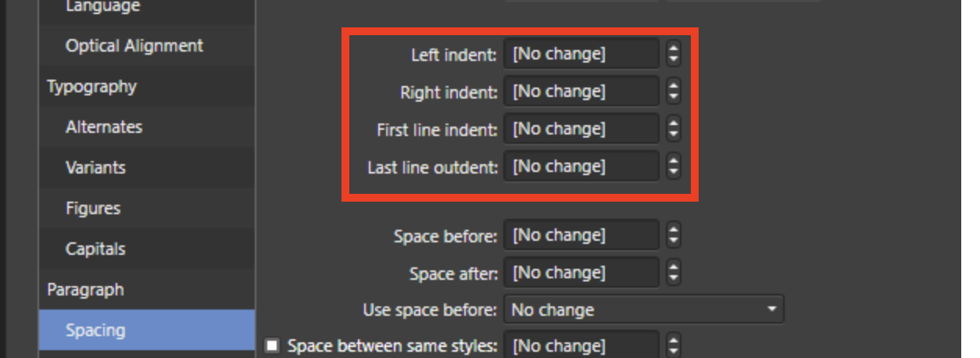The height and width of the screenshot is (358, 980).
Task: Click the Right indent input field
Action: (581, 91)
